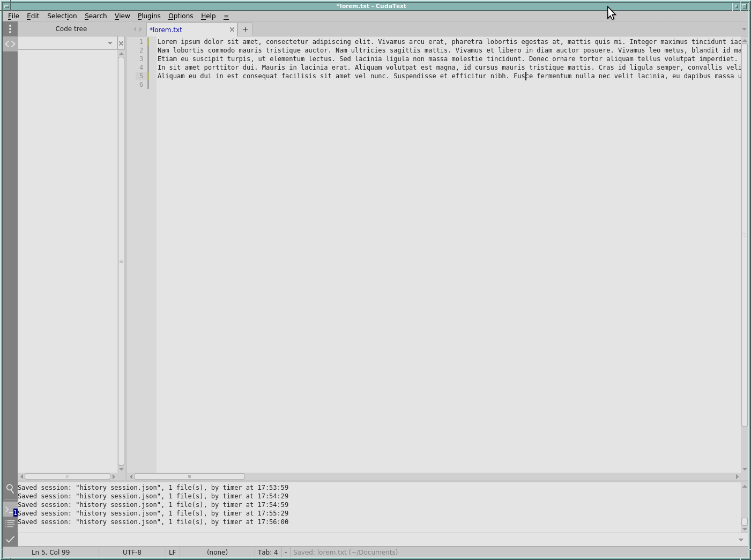Clear the Code tree filter field
The height and width of the screenshot is (560, 751).
coord(121,43)
